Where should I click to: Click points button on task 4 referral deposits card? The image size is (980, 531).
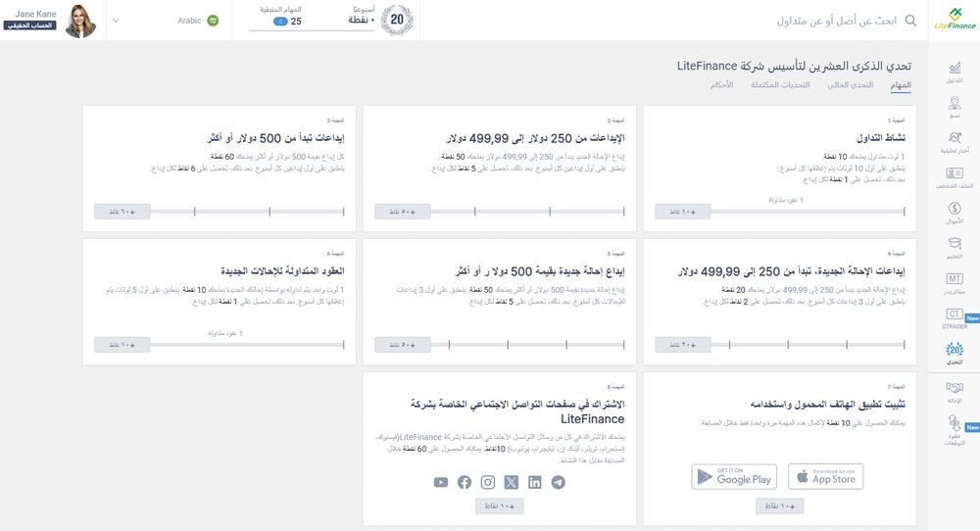(682, 345)
